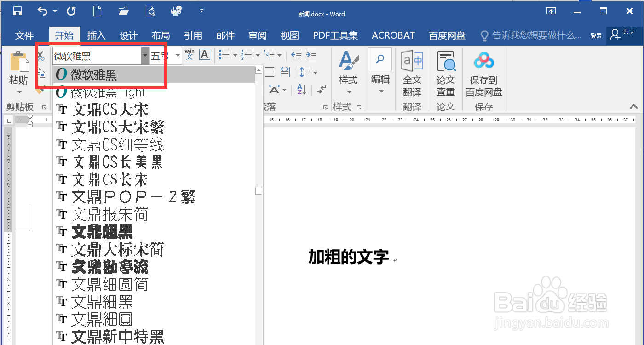Open the ACROBAT tab
The width and height of the screenshot is (644, 345).
tap(393, 35)
